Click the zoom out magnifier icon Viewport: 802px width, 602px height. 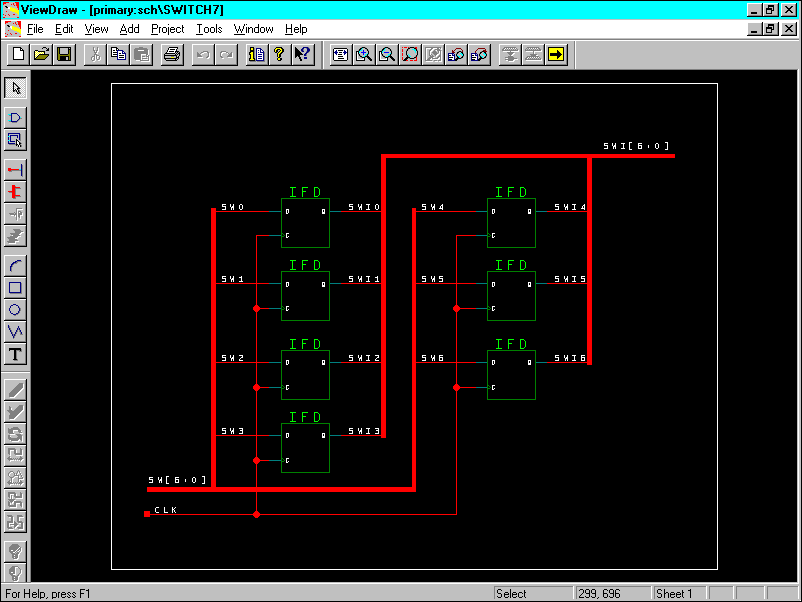coord(386,54)
